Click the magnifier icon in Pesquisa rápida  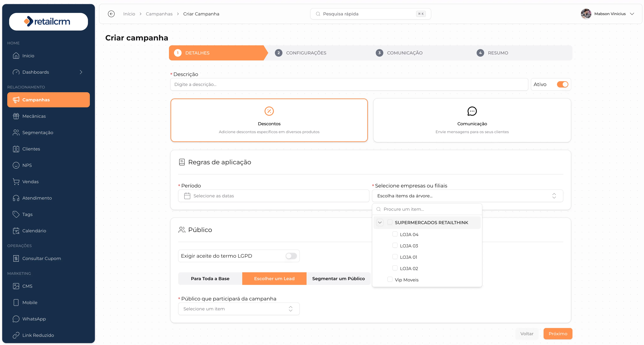[x=318, y=14]
